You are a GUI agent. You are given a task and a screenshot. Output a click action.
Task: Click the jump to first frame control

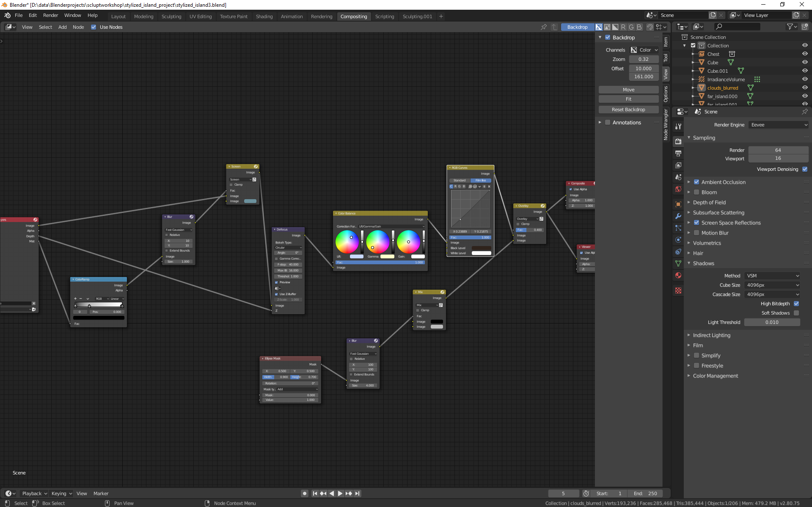(x=315, y=493)
